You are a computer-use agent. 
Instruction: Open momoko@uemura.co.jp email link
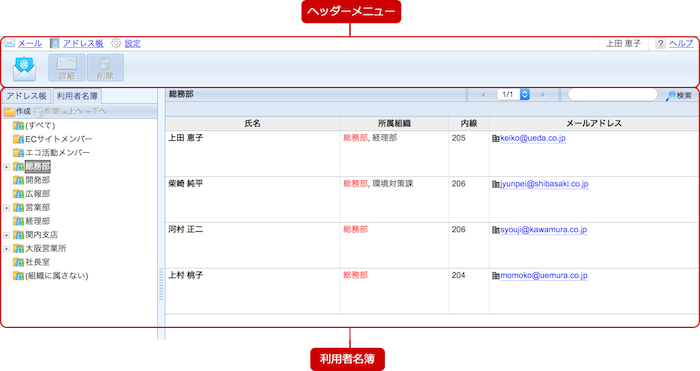coord(544,276)
